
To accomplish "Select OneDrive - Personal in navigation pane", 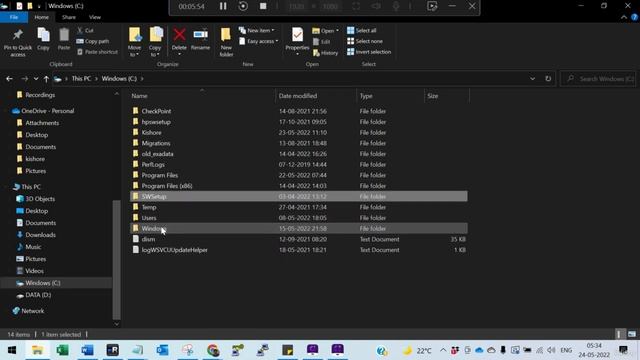I will [x=47, y=111].
